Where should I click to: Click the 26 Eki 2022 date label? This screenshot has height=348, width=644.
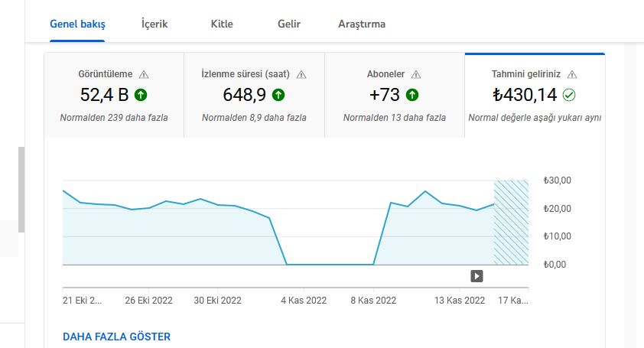point(148,301)
